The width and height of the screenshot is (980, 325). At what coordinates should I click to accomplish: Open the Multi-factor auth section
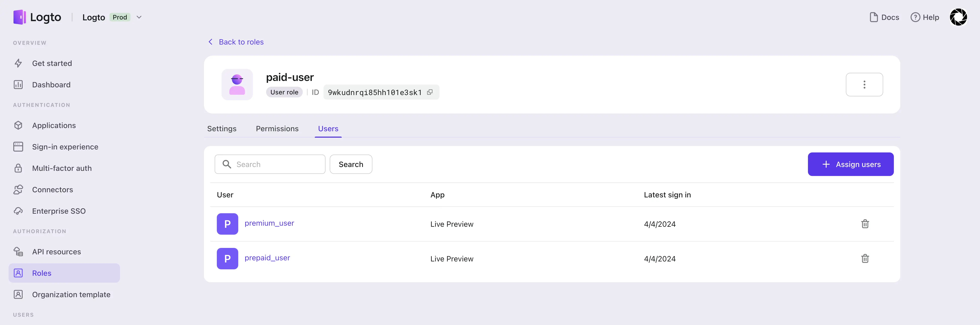61,168
